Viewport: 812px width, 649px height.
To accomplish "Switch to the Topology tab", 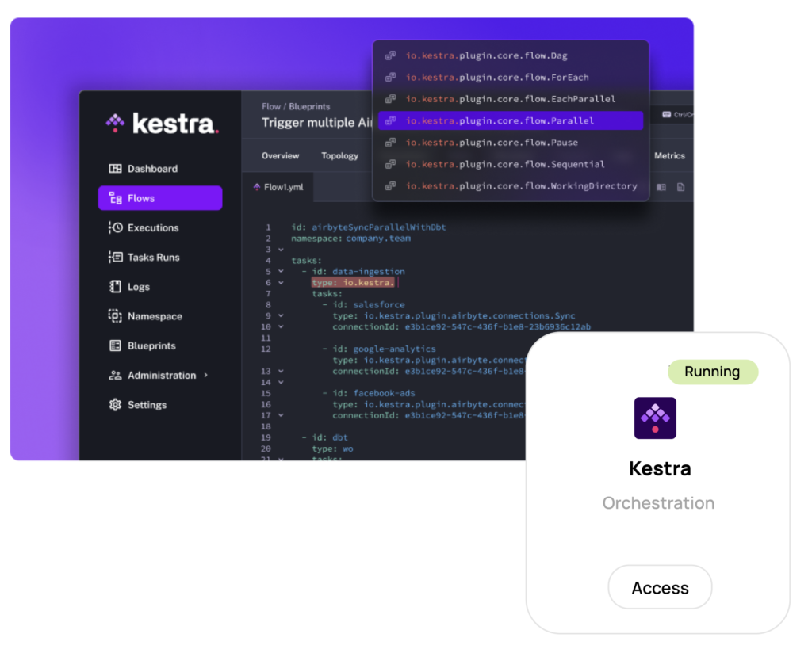I will tap(339, 156).
